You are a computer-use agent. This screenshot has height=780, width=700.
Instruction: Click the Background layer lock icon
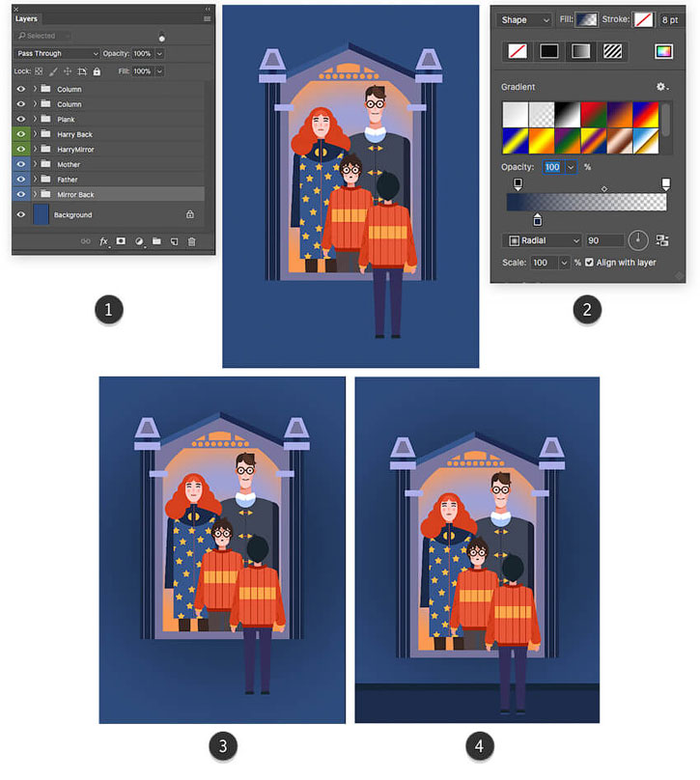click(x=190, y=214)
